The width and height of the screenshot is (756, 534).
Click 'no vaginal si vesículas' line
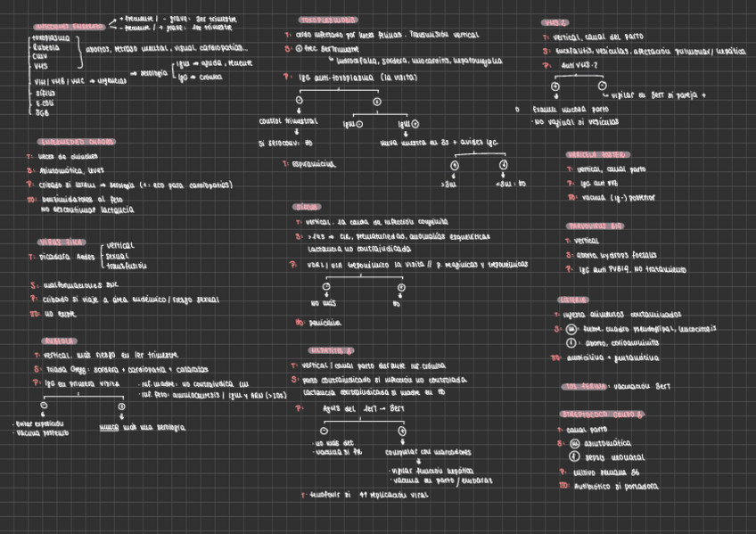pyautogui.click(x=576, y=122)
